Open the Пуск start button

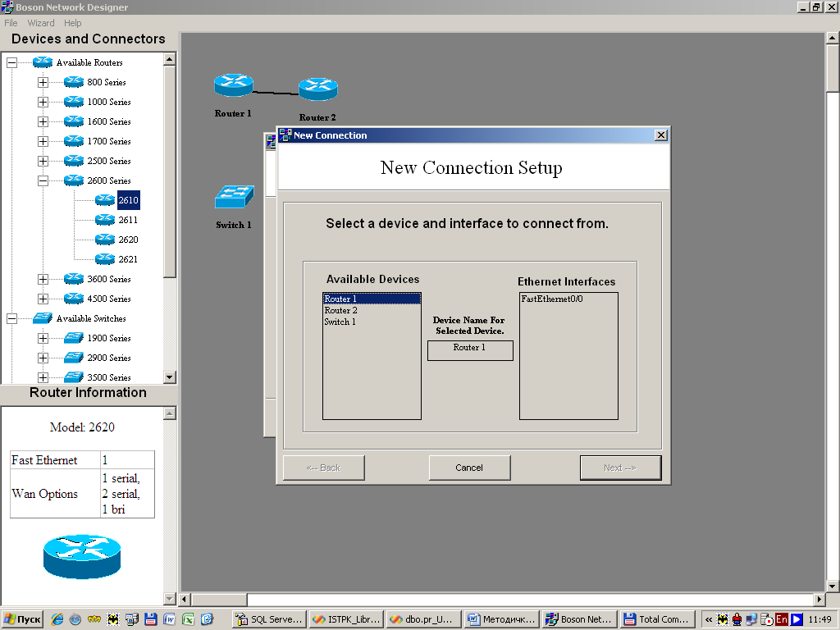pyautogui.click(x=22, y=619)
